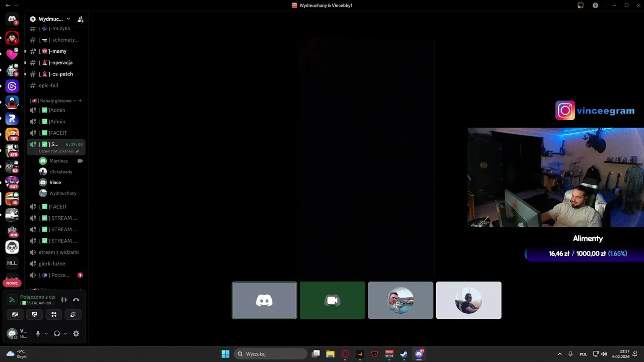Start screen share from voice panel
Screen dimensions: 644x362
click(x=34, y=314)
